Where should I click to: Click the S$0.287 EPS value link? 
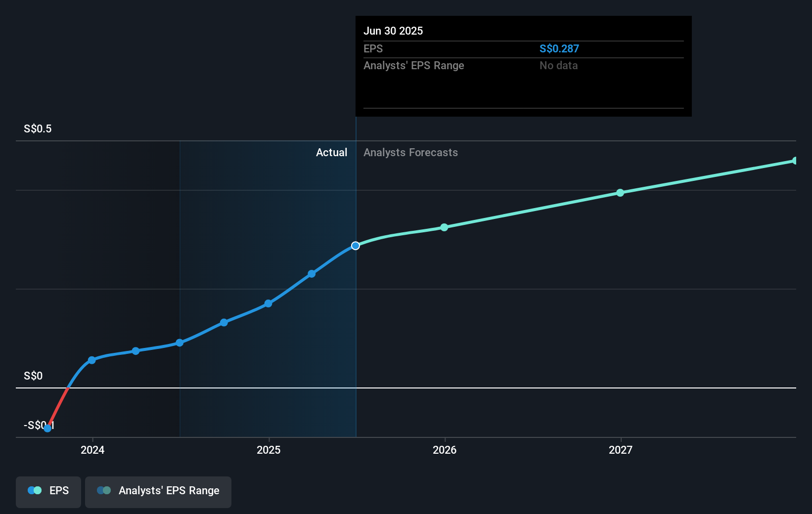tap(559, 48)
